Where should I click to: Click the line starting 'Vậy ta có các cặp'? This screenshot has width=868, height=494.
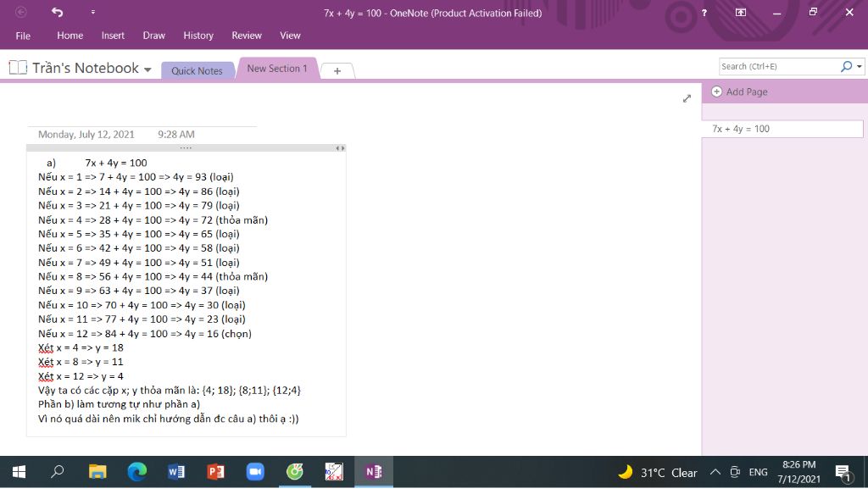[170, 391]
